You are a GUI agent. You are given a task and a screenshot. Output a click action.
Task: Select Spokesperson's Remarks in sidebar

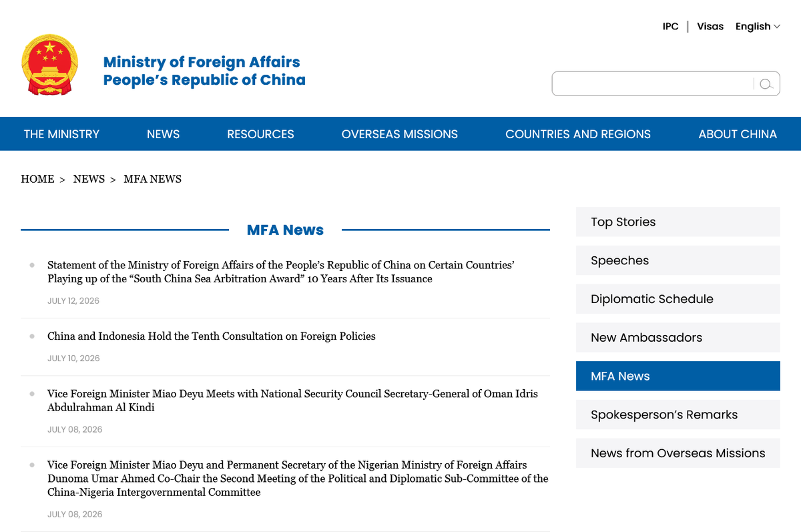click(678, 415)
